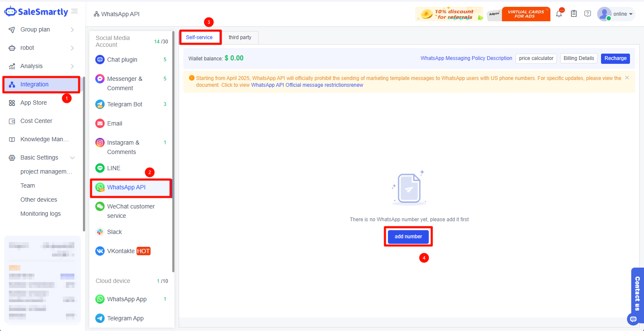Expand the robot submenu arrow
Viewport: 644px width, 331px height.
[x=72, y=48]
